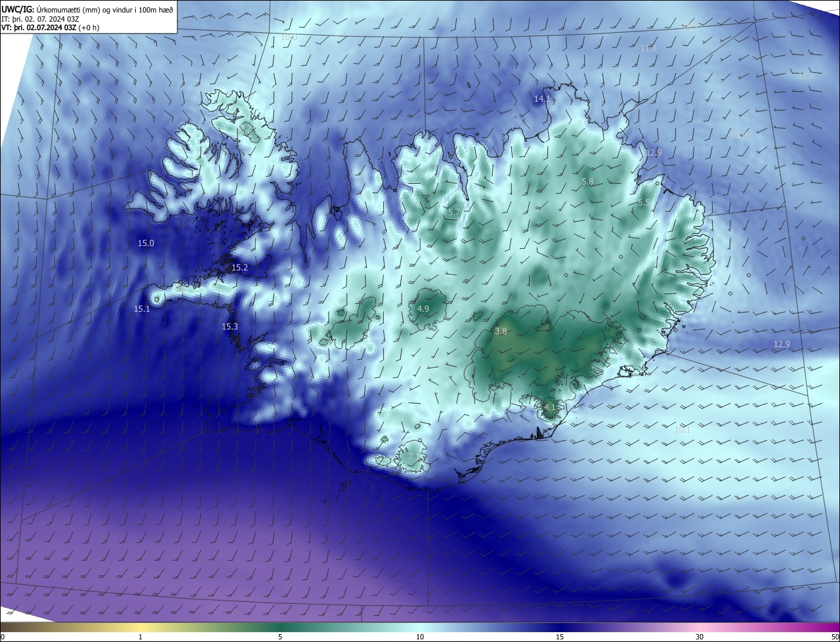Click the colour scale tick label 30

coord(700,637)
